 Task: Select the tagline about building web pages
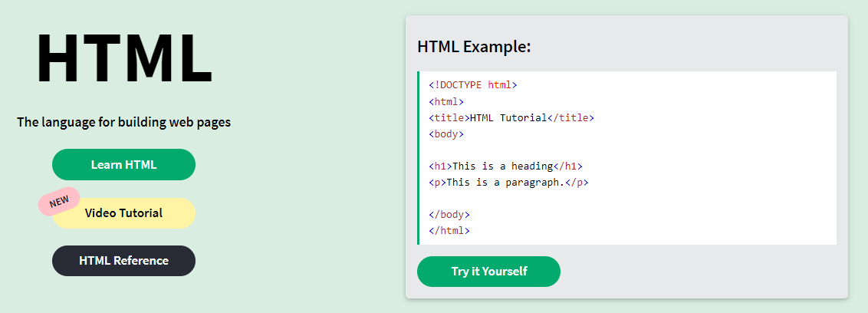pos(124,122)
